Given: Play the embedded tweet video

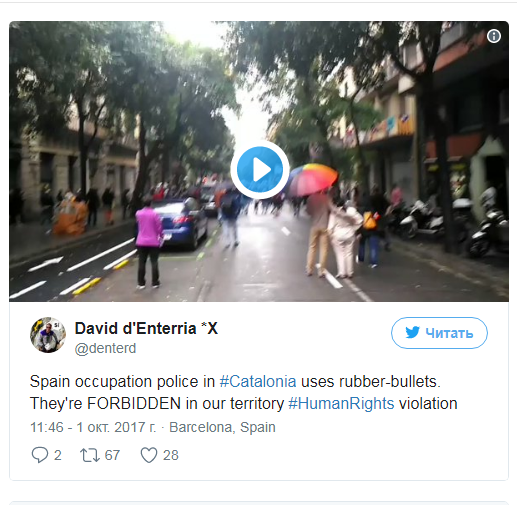Looking at the screenshot, I should [x=259, y=169].
